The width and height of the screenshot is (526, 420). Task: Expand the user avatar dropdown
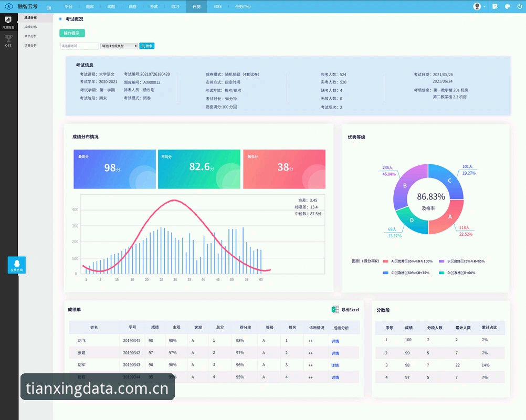click(x=479, y=6)
